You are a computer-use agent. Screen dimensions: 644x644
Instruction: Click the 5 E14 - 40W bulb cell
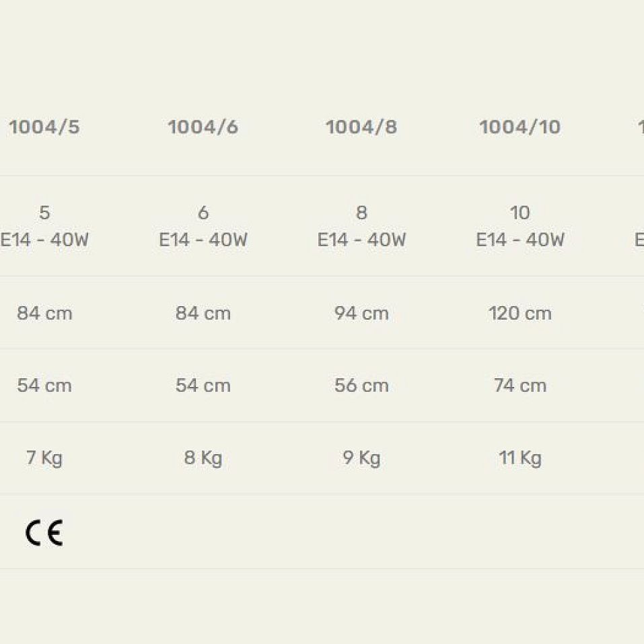coord(44,226)
